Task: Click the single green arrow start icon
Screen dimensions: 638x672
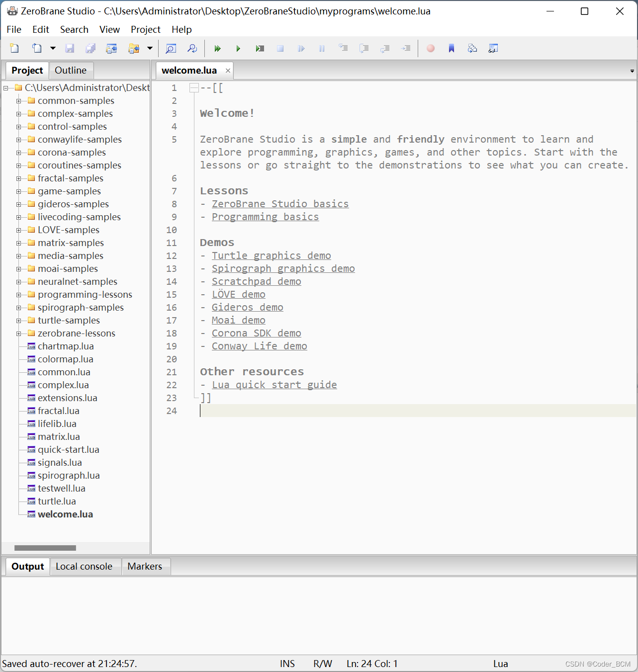Action: 238,48
